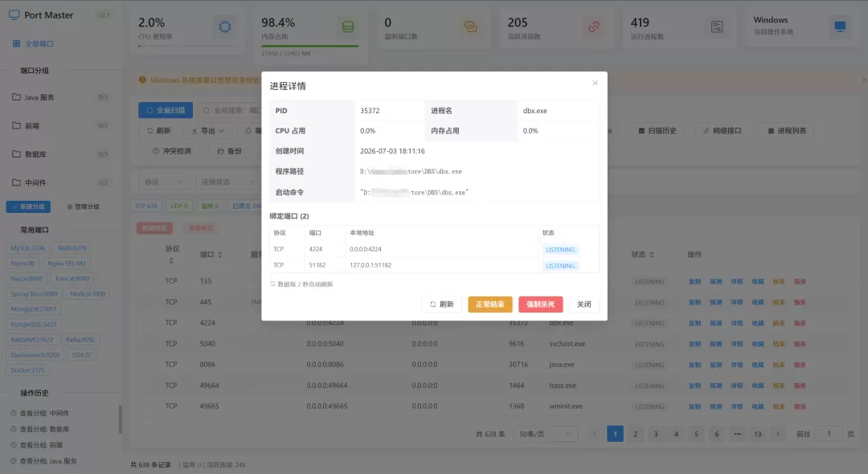Select PID value 35372 in the dialog

coord(370,111)
